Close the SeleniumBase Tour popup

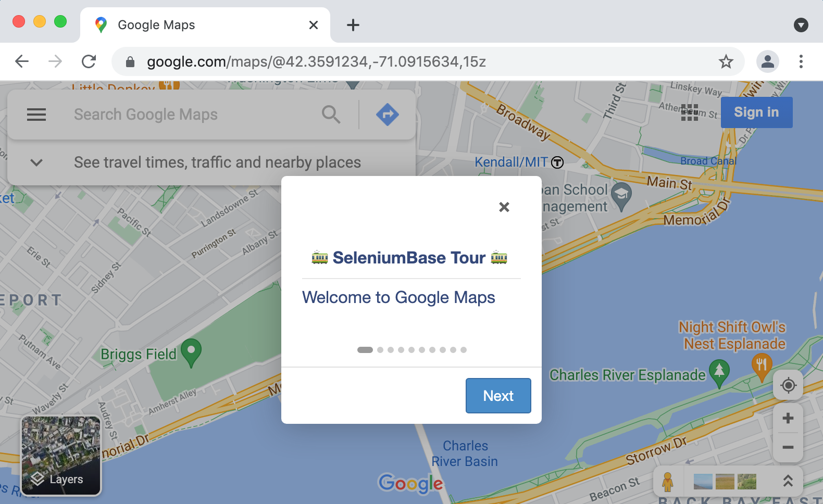[504, 207]
